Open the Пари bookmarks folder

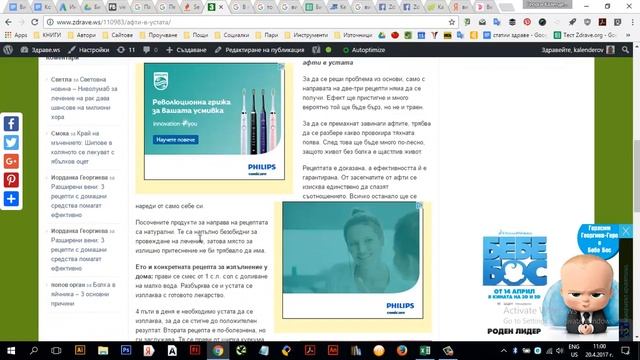267,36
